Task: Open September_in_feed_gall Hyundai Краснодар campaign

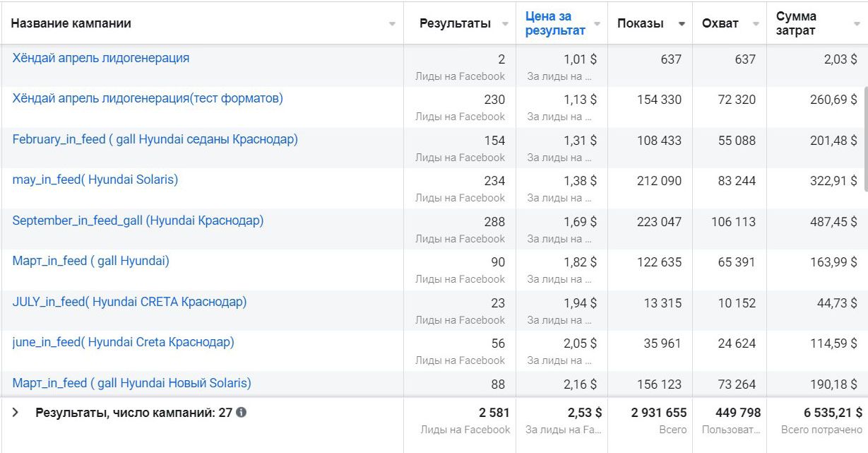Action: pyautogui.click(x=138, y=220)
